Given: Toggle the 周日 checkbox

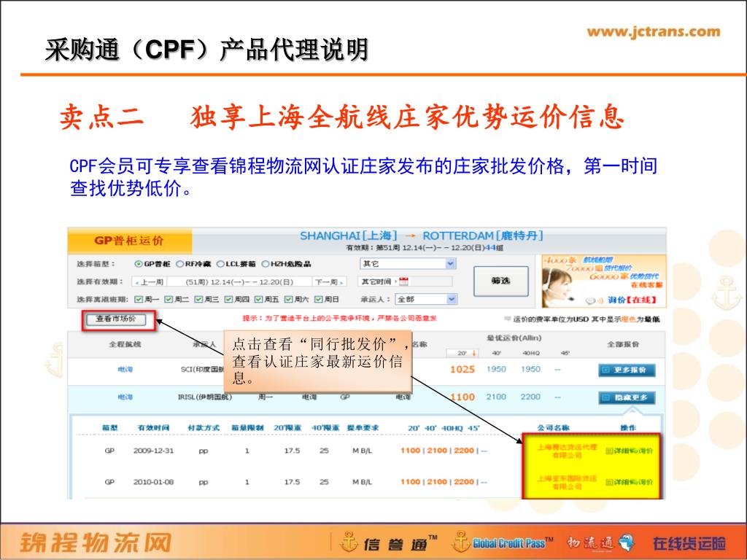Looking at the screenshot, I should coord(319,299).
